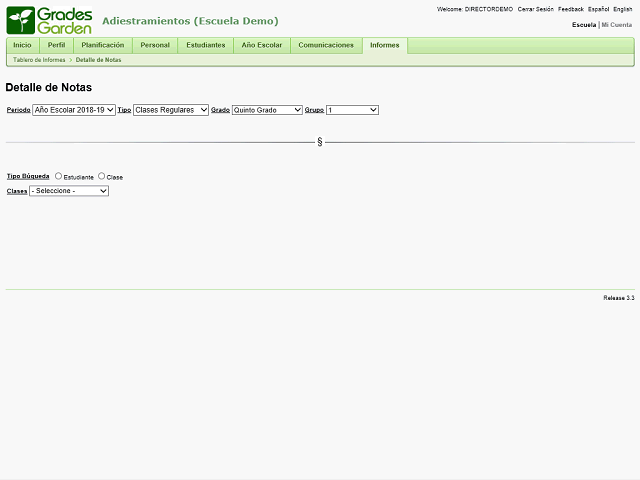Screen dimensions: 640x480
Task: Open the Estudiantes tab
Action: [x=206, y=45]
